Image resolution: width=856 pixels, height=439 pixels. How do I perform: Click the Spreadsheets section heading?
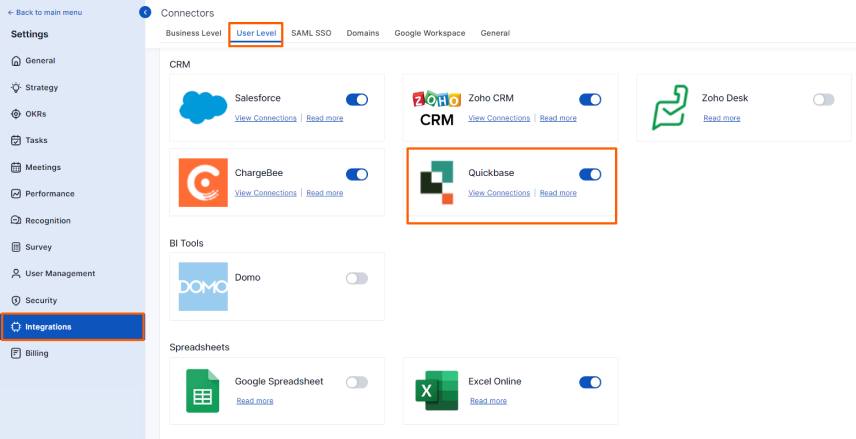[x=199, y=347]
